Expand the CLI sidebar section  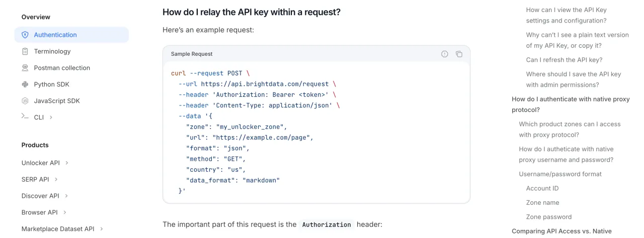pyautogui.click(x=51, y=117)
